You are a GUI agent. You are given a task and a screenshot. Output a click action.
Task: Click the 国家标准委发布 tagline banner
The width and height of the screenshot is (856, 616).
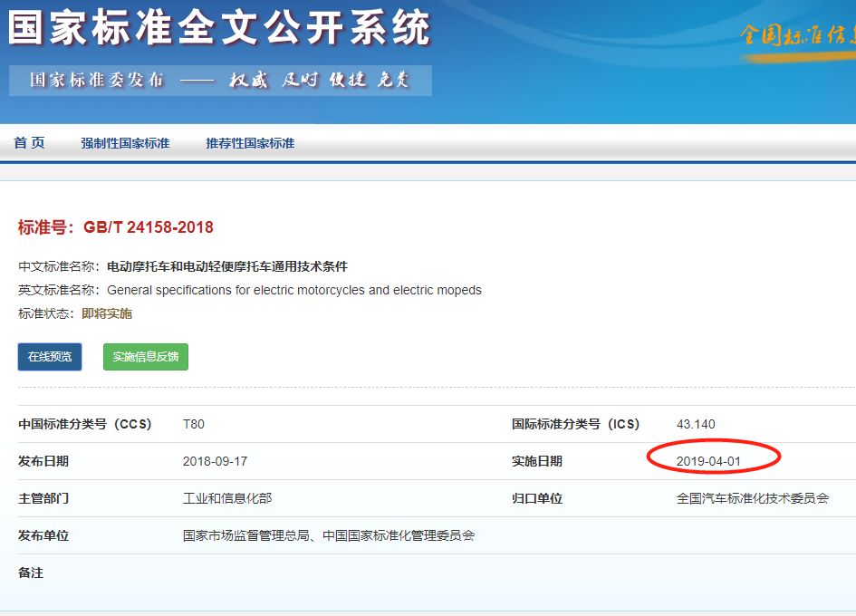click(220, 80)
